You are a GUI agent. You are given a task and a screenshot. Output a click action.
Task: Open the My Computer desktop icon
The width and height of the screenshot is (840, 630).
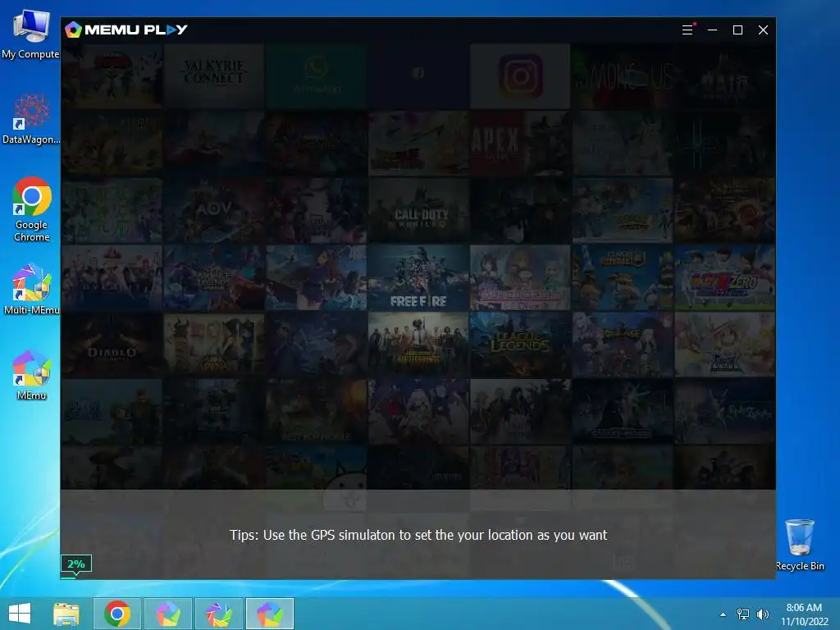(30, 33)
